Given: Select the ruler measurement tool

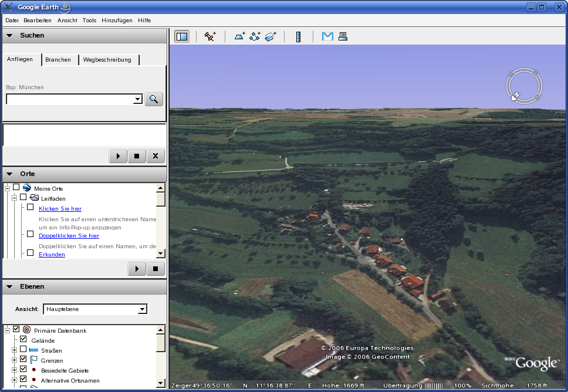Looking at the screenshot, I should [298, 36].
